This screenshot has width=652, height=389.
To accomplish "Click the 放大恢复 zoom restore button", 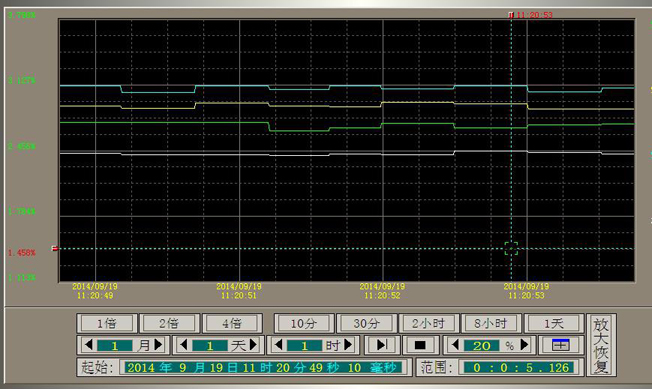I will click(601, 345).
